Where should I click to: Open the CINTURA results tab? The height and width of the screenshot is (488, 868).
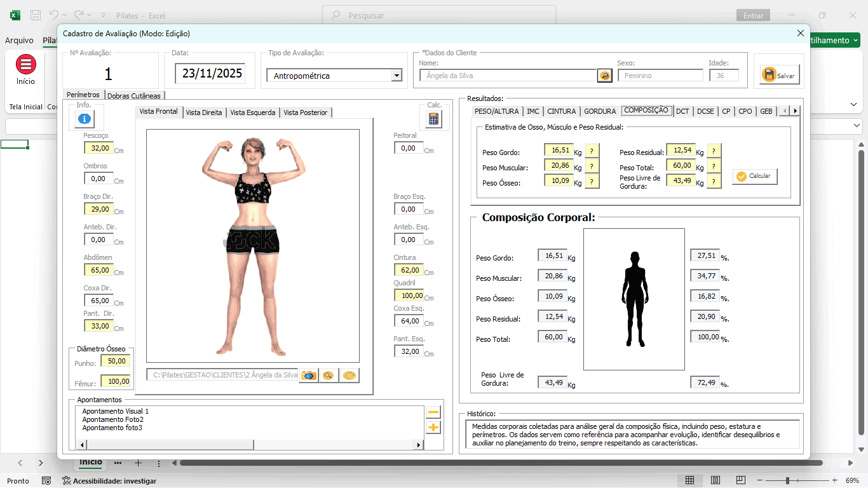[562, 111]
